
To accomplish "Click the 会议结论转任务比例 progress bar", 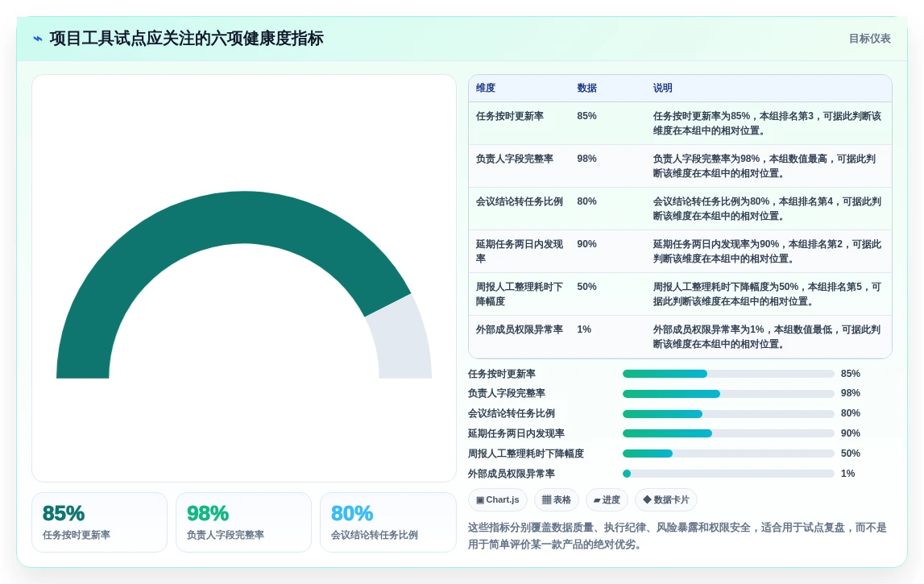I will (x=728, y=414).
